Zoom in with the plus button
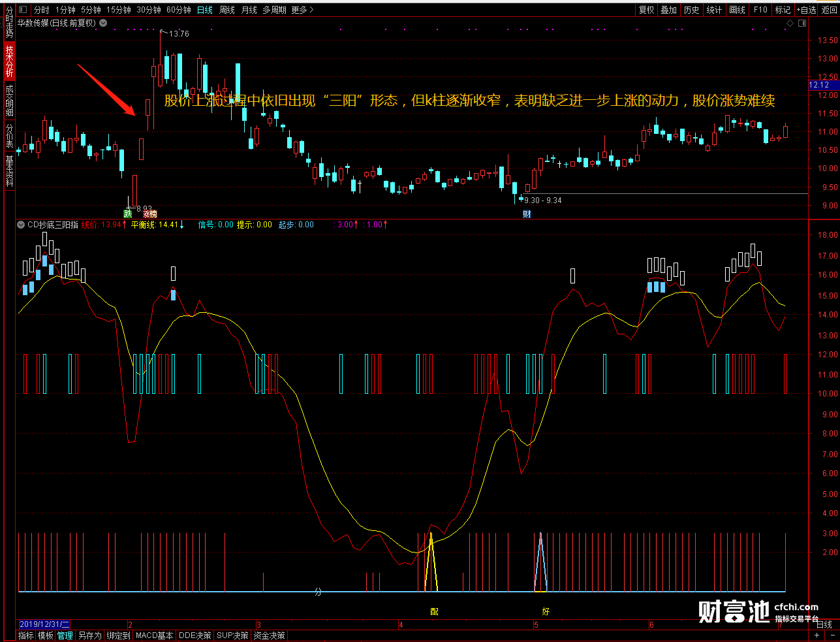This screenshot has width=840, height=642. [817, 635]
